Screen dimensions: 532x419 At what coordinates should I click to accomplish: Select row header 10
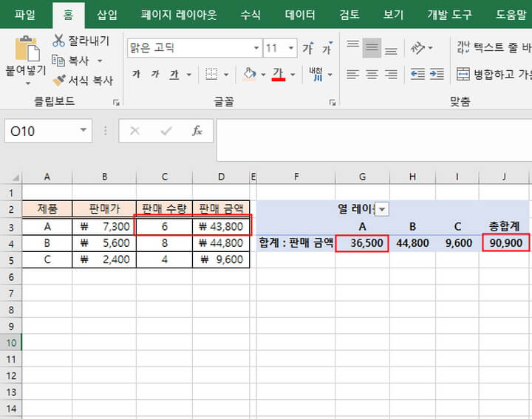pyautogui.click(x=11, y=343)
